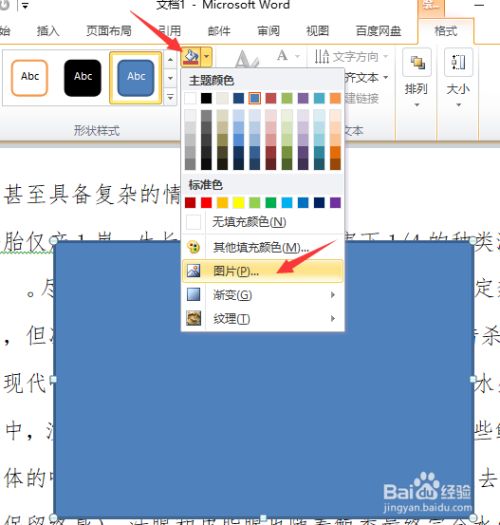Choose the 图片(P)... fill option
The width and height of the screenshot is (500, 525).
263,271
